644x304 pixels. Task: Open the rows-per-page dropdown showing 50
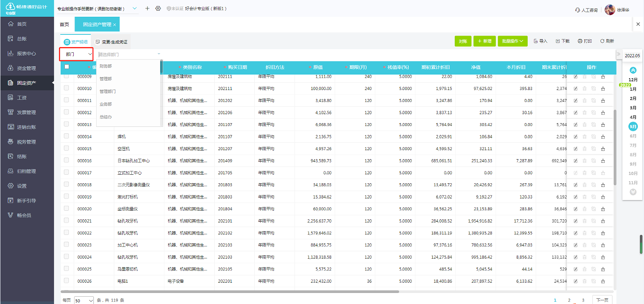point(84,300)
